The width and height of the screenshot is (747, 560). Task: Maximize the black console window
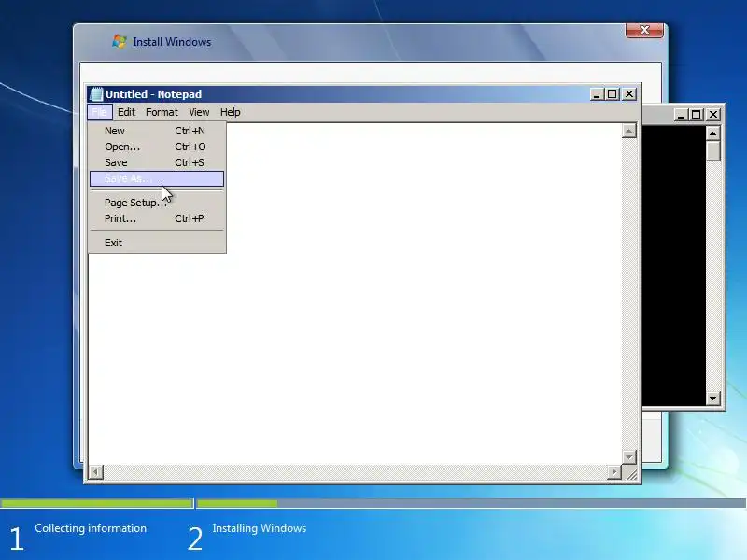(697, 114)
